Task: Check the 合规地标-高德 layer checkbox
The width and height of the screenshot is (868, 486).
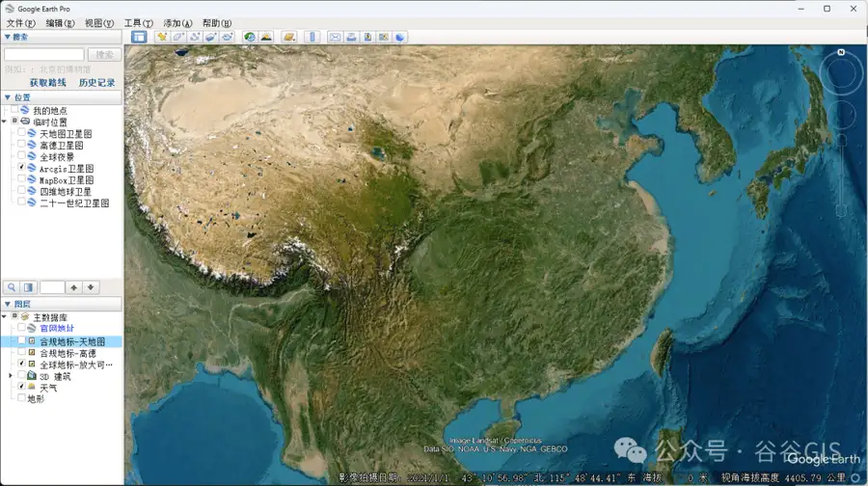Action: tap(21, 353)
